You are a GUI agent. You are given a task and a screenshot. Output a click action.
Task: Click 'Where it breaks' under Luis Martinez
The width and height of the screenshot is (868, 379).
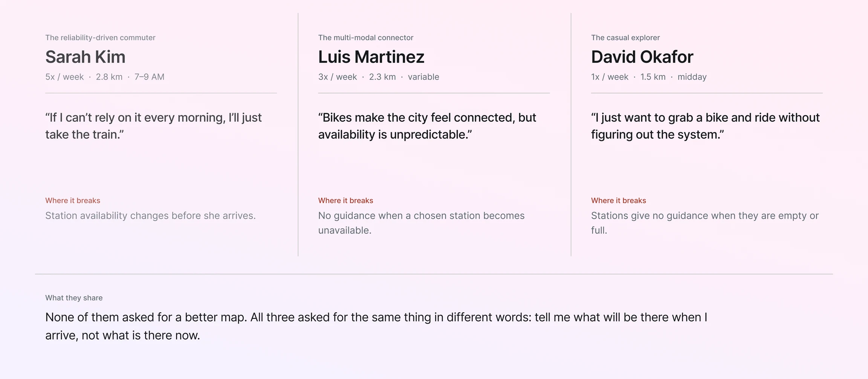point(345,201)
